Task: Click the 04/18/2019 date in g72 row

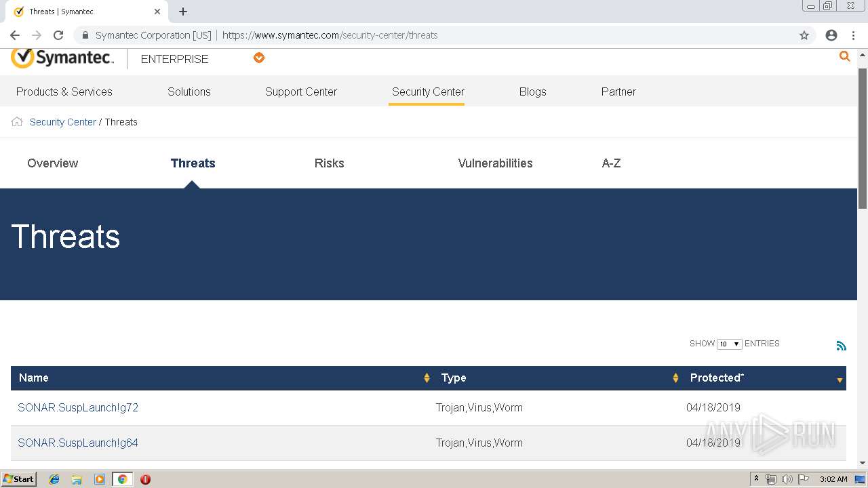Action: tap(713, 407)
